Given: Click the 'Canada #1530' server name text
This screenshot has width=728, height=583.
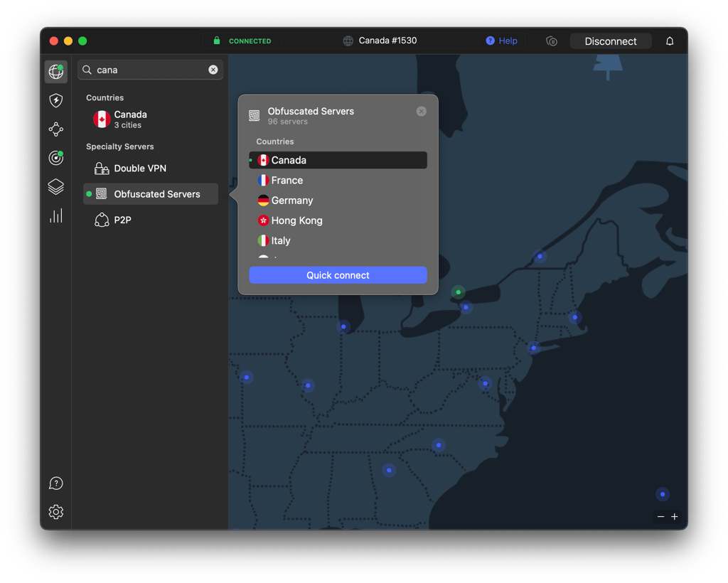Looking at the screenshot, I should (x=387, y=41).
